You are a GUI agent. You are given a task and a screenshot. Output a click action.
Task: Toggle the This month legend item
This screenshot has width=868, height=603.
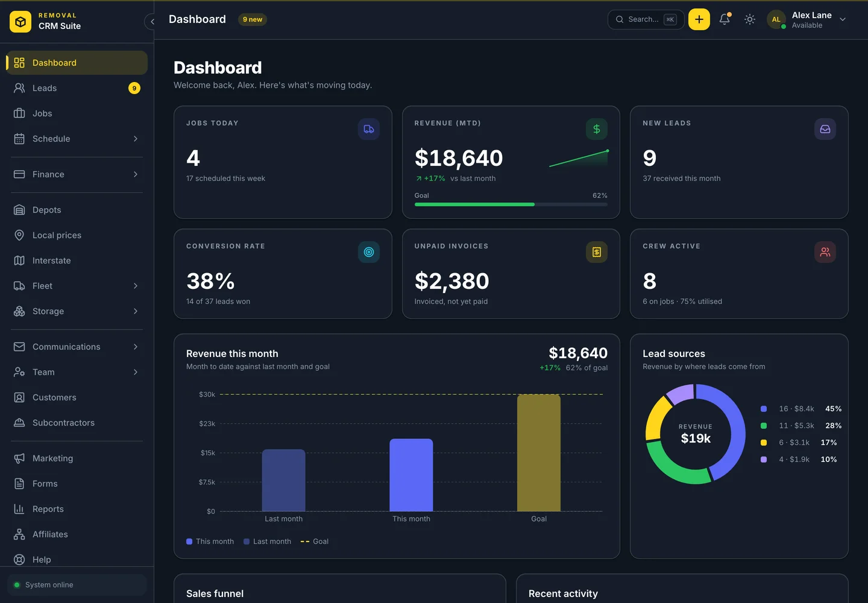210,541
